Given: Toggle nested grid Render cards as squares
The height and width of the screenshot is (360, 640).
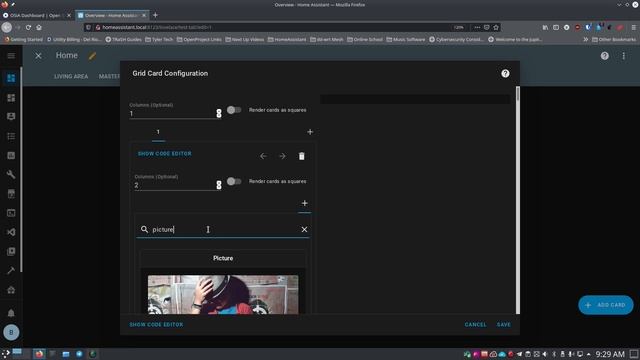Looking at the screenshot, I should click(234, 181).
